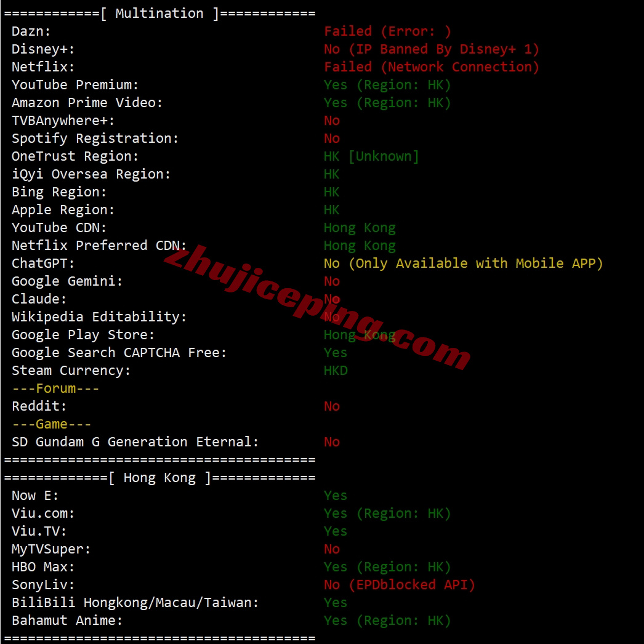This screenshot has height=644, width=644.
Task: Select the Reddit row label
Action: (x=39, y=406)
